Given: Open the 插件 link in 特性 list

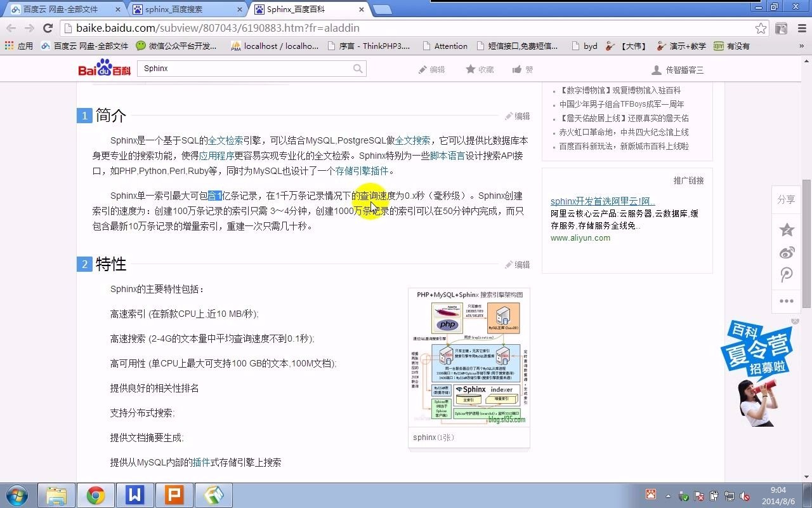Looking at the screenshot, I should point(201,462).
